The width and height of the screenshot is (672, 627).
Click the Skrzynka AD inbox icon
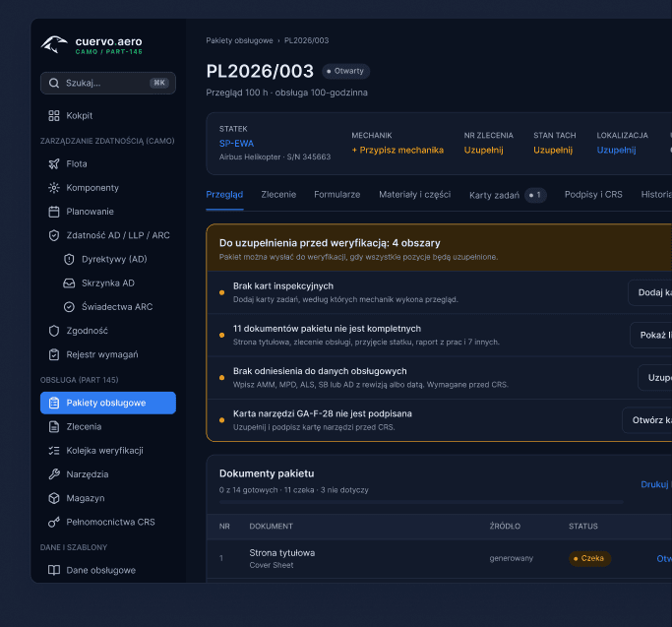coord(69,283)
